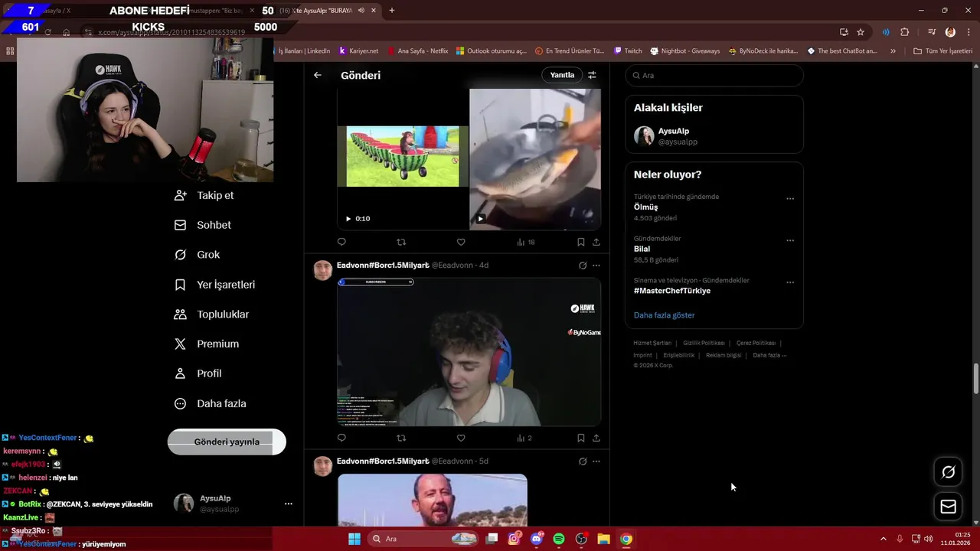Bookmark the post with 2 views

pyautogui.click(x=581, y=438)
